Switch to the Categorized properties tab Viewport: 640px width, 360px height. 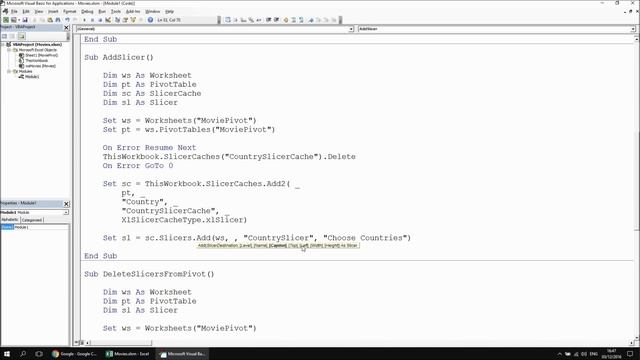pos(32,220)
